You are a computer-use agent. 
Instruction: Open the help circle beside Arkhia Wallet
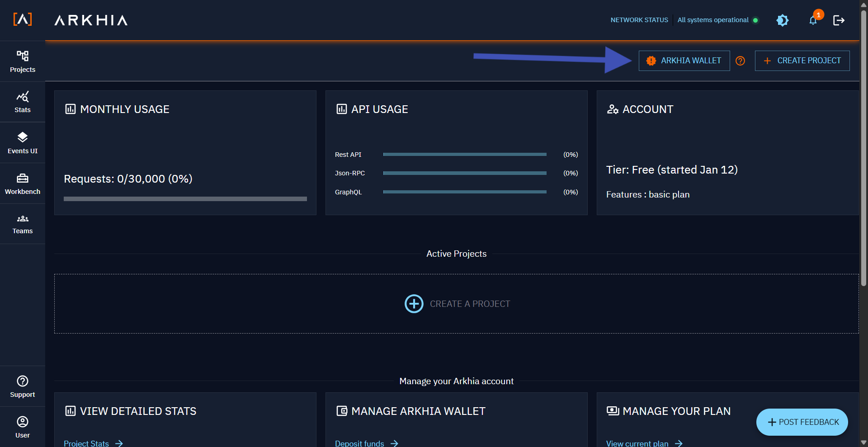(740, 61)
